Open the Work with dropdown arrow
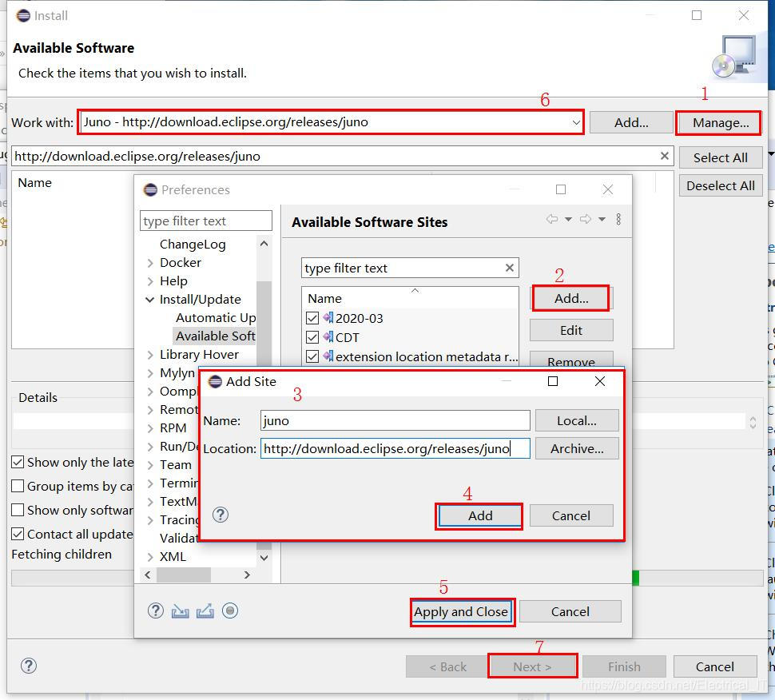Viewport: 775px width, 700px height. 576,122
